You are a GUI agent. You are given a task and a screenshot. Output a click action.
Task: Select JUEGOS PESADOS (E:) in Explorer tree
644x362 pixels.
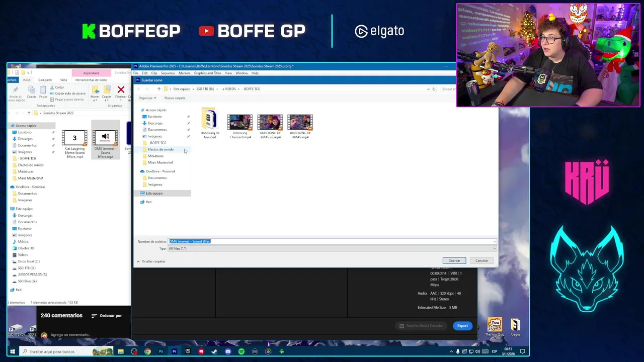(32, 275)
